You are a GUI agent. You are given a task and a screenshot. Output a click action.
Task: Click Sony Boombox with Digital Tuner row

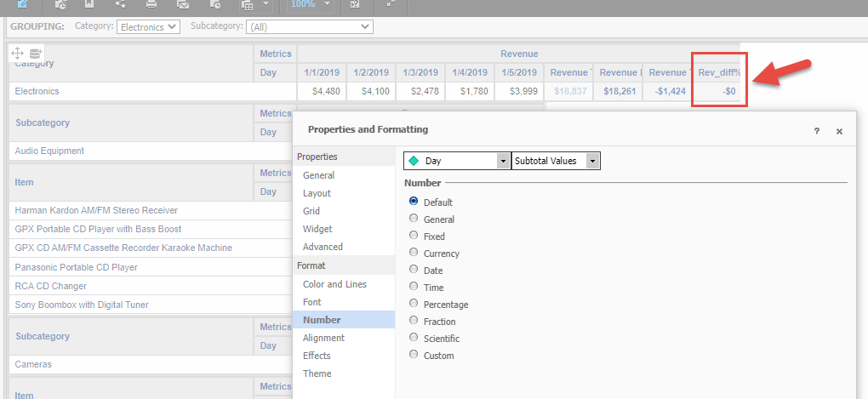point(151,305)
